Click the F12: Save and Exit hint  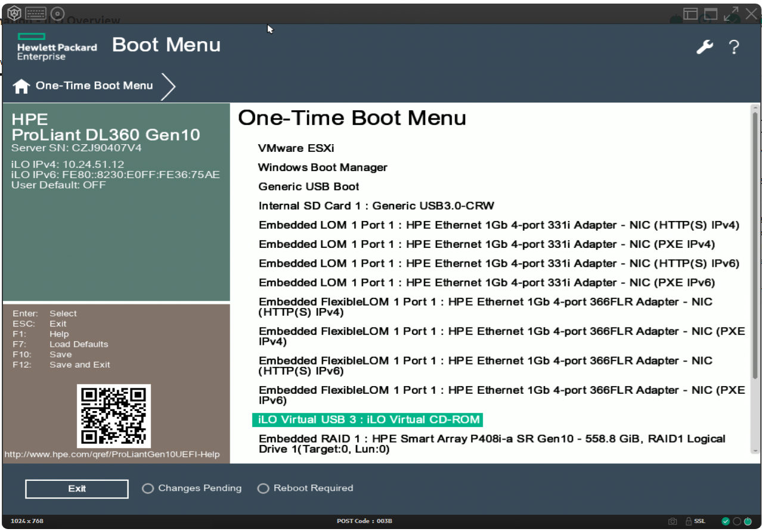click(x=61, y=365)
